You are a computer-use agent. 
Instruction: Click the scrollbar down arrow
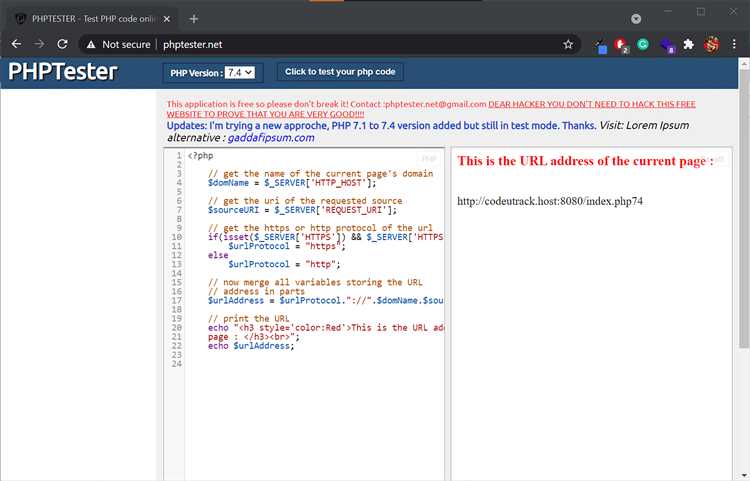tap(743, 476)
